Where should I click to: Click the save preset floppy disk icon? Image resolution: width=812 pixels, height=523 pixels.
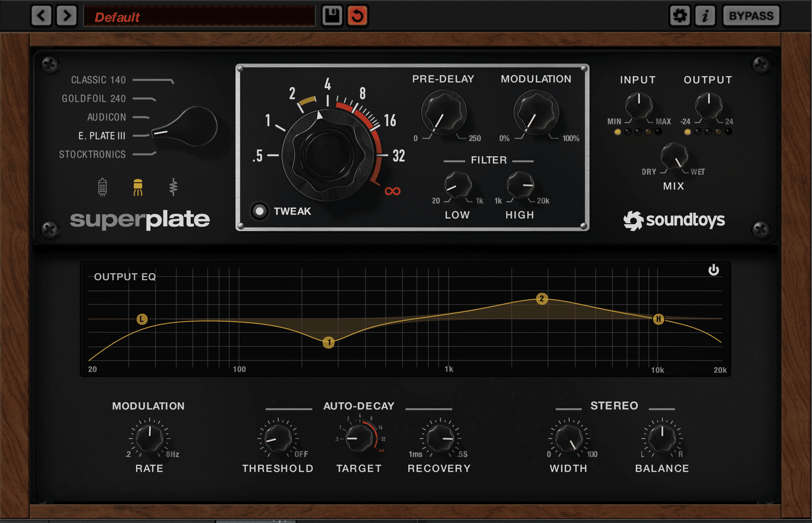click(332, 15)
